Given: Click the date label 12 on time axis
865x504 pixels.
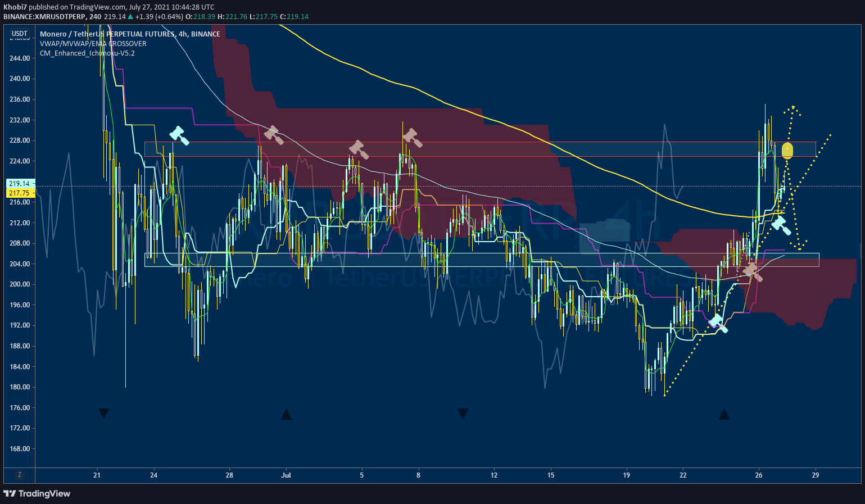Looking at the screenshot, I should click(494, 475).
